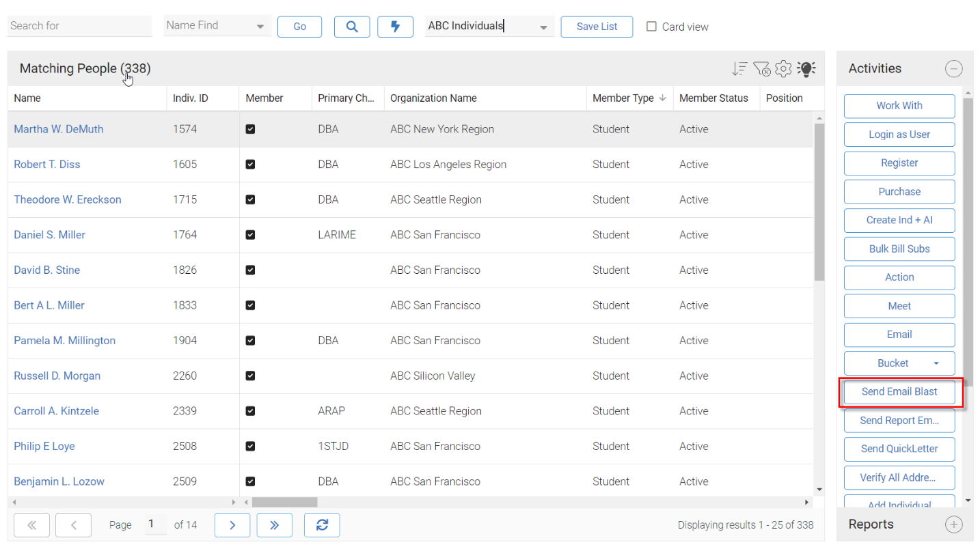Toggle Member checkbox for Bert A L. Miller
This screenshot has width=980, height=547.
[250, 305]
